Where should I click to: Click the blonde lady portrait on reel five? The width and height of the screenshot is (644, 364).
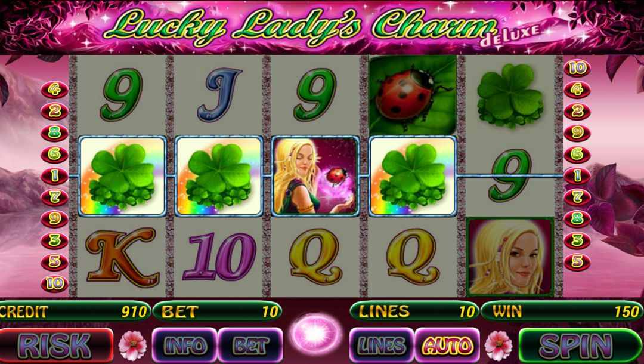510,257
